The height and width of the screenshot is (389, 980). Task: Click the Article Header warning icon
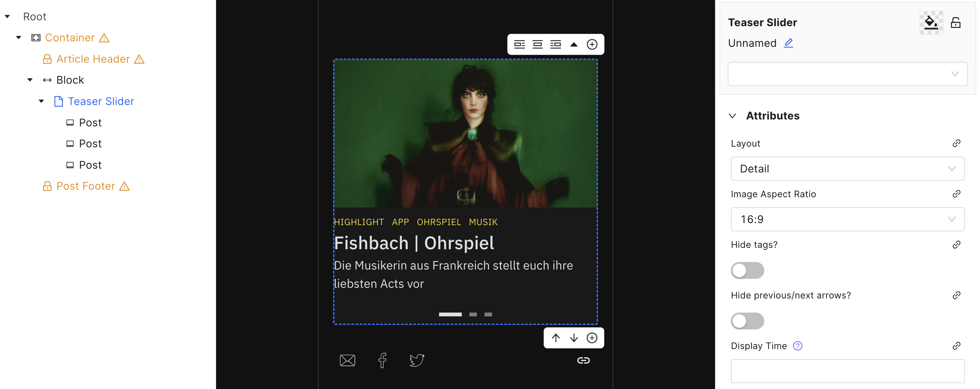pyautogui.click(x=139, y=59)
